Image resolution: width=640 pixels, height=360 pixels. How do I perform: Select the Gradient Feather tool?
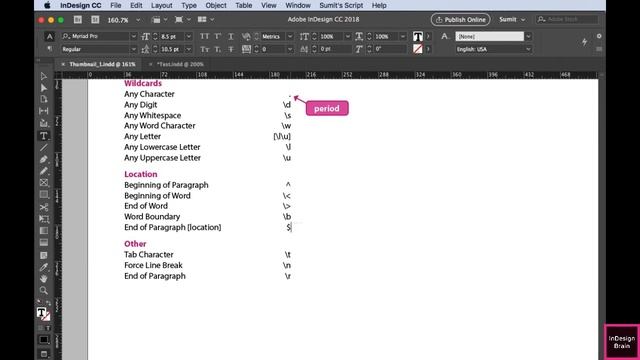tap(44, 242)
